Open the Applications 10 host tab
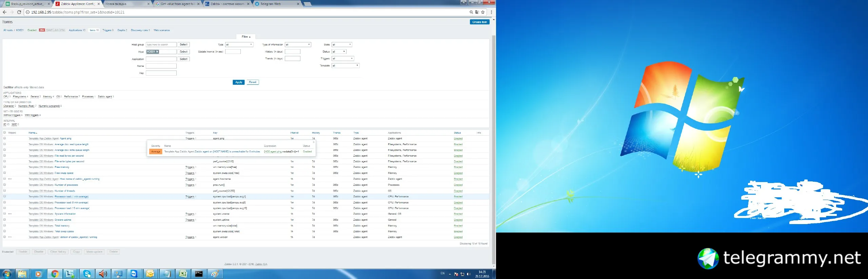Viewport: 868px width, 279px height. [x=77, y=30]
